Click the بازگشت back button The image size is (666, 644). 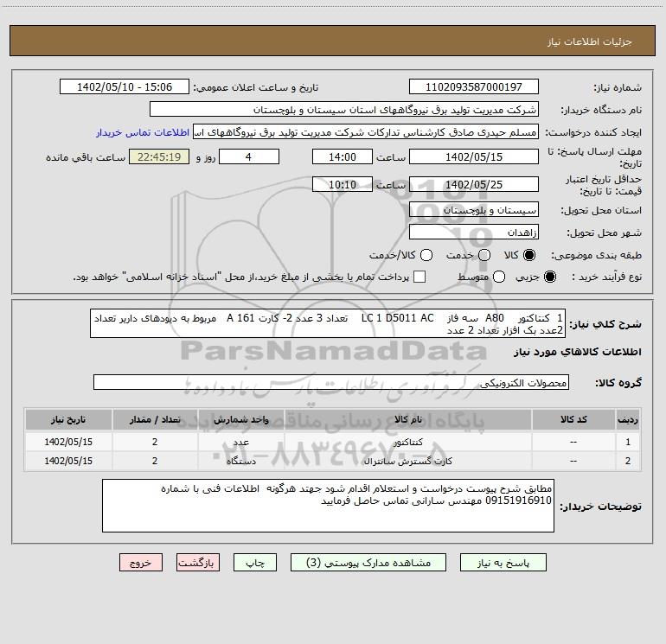click(x=198, y=563)
